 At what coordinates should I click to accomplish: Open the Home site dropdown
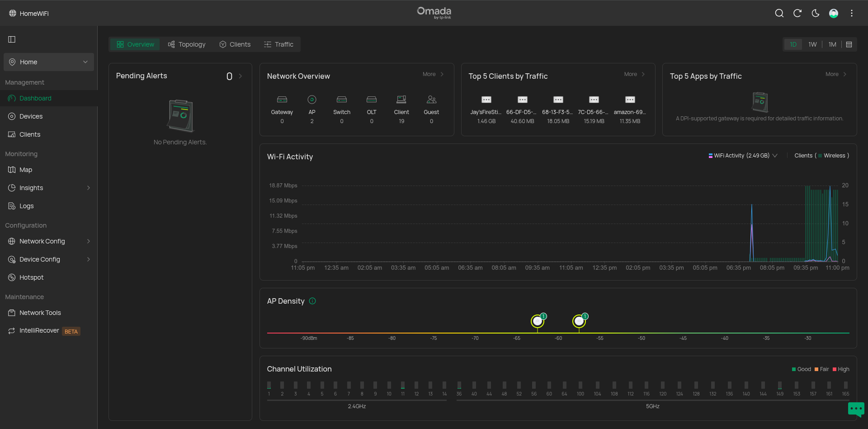click(49, 62)
